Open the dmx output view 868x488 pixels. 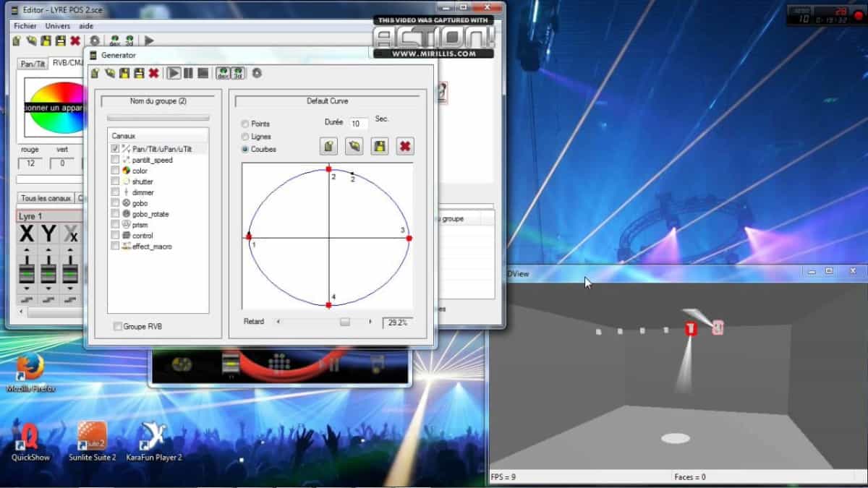pos(222,73)
